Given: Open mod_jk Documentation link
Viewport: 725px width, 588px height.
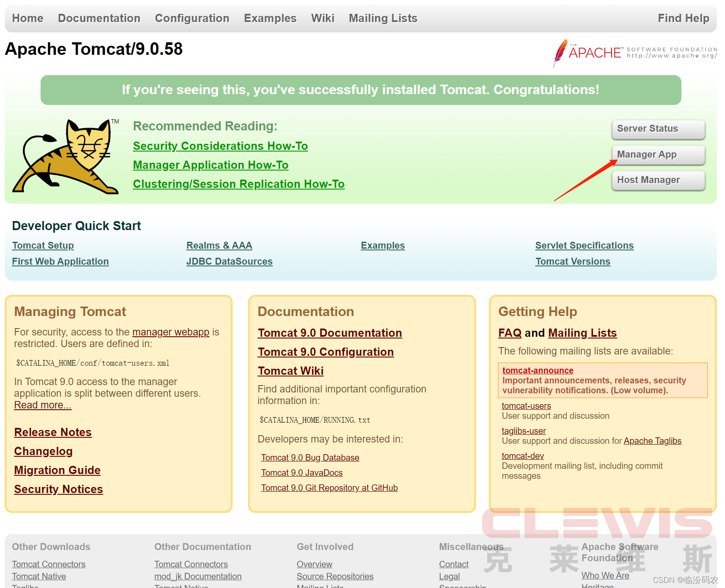Looking at the screenshot, I should (x=198, y=576).
